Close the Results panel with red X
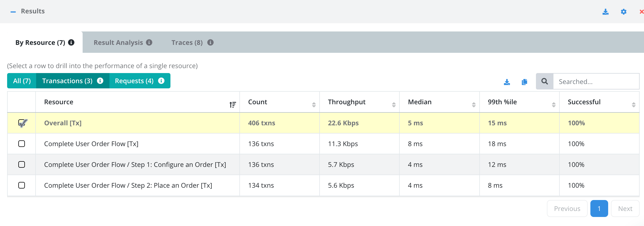The image size is (644, 226). [641, 12]
